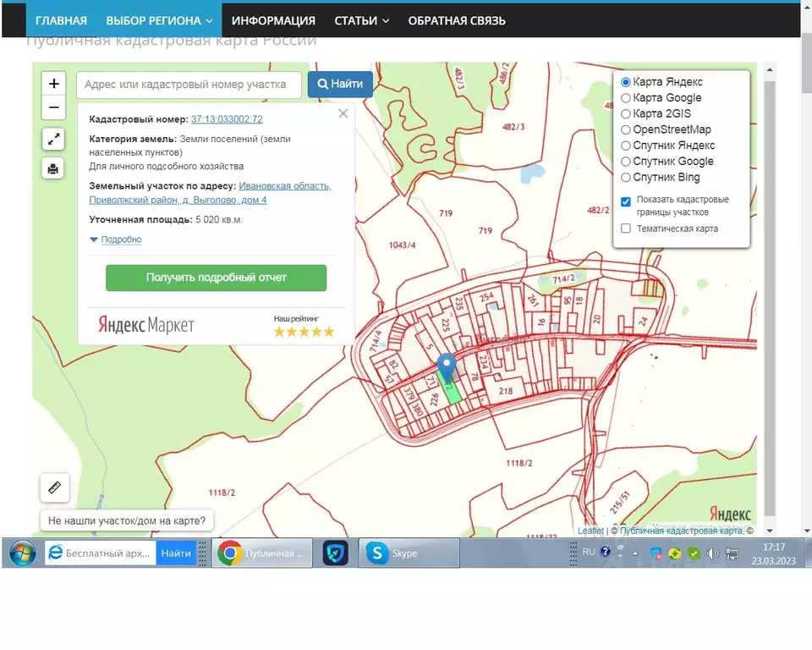The height and width of the screenshot is (650, 812).
Task: Open the ОБРАТНАЯ СВЯЗЬ menu item
Action: [457, 20]
